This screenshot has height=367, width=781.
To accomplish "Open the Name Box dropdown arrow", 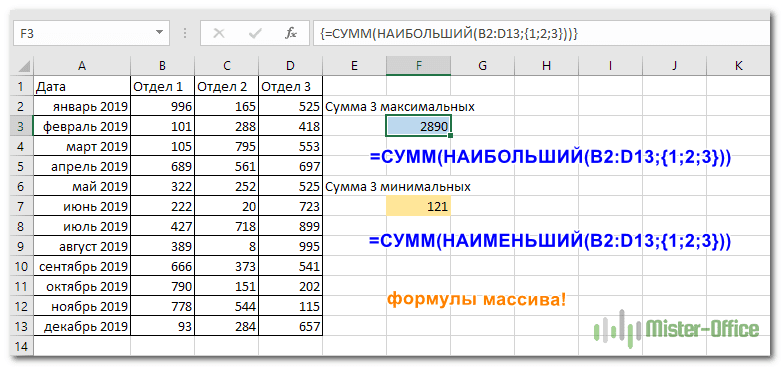I will [159, 33].
